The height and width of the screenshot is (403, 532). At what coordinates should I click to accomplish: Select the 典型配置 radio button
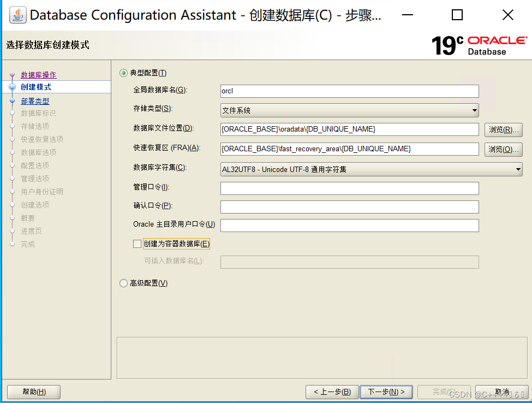123,73
